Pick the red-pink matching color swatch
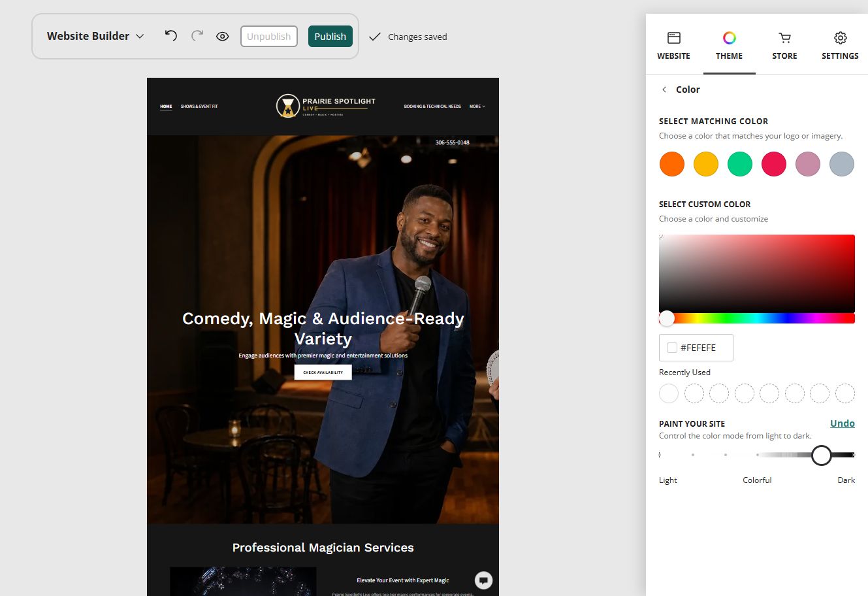868x596 pixels. 774,164
